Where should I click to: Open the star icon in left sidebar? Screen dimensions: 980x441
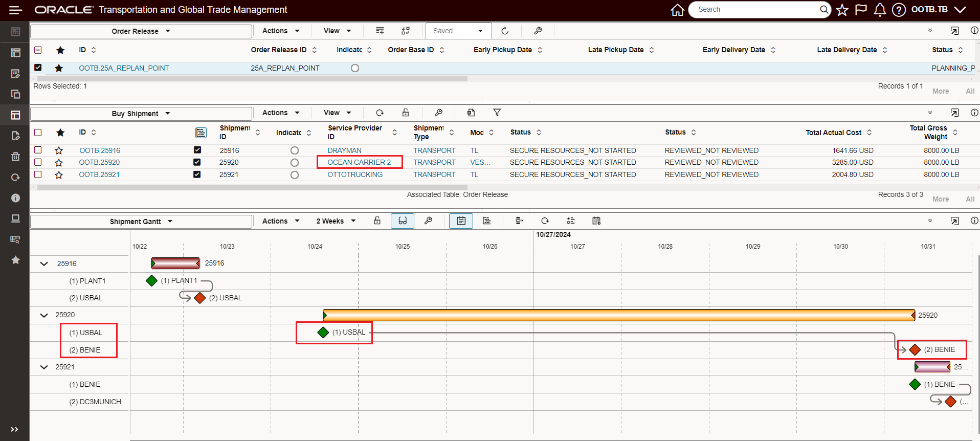pos(15,260)
